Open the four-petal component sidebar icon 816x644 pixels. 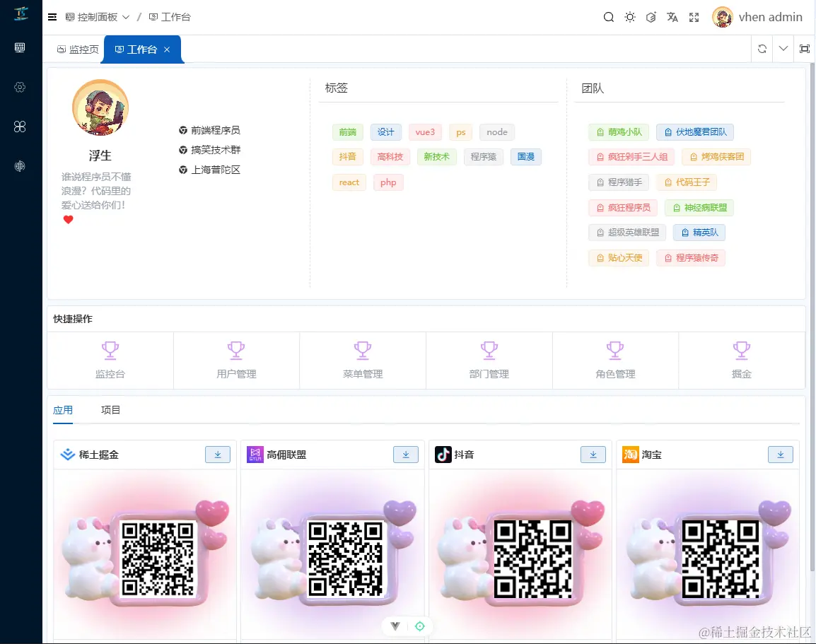(20, 127)
